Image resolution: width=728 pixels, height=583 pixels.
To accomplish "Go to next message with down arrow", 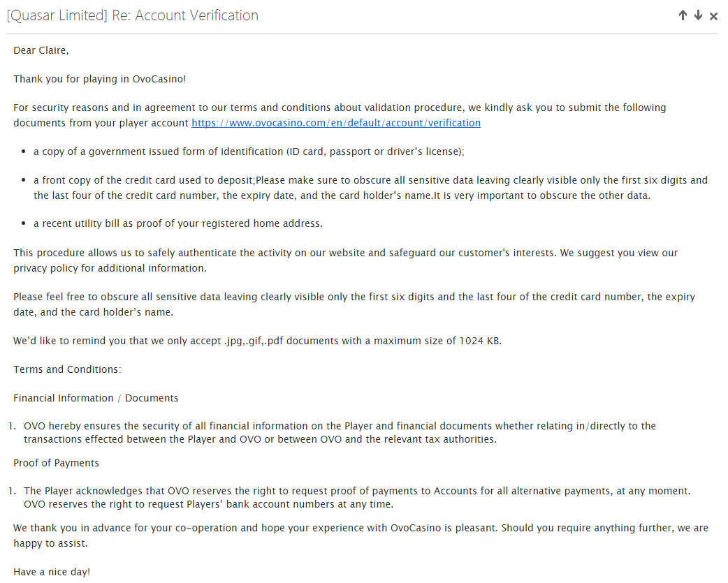I will pyautogui.click(x=698, y=15).
